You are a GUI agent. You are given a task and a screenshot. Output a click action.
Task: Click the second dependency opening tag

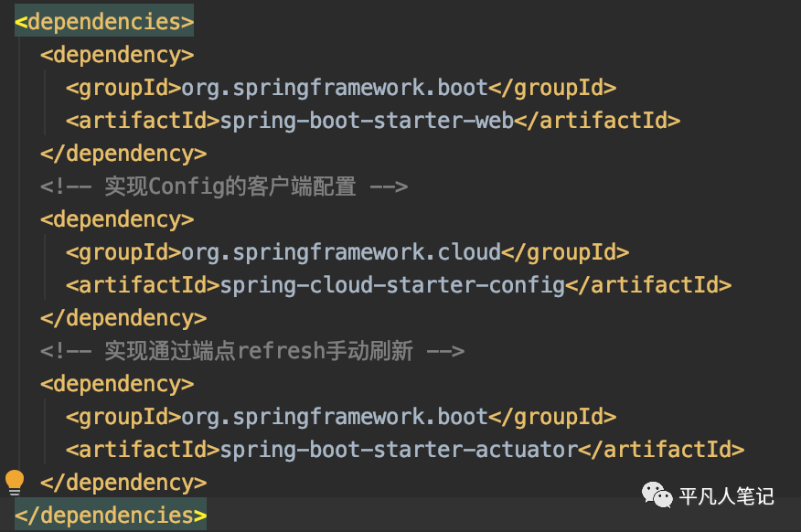pos(116,218)
